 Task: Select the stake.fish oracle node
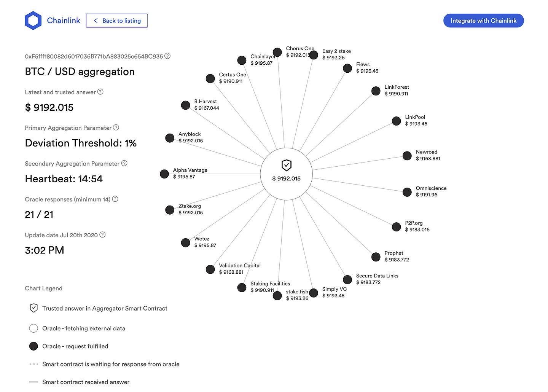277,296
